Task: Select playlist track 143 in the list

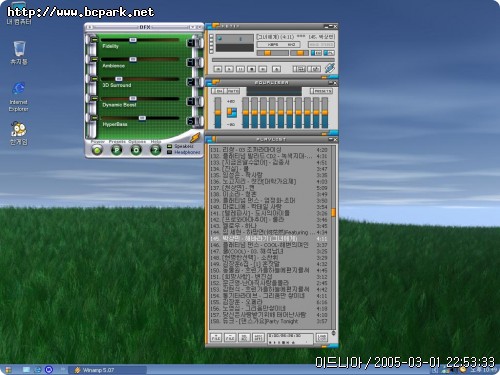Action: click(269, 226)
